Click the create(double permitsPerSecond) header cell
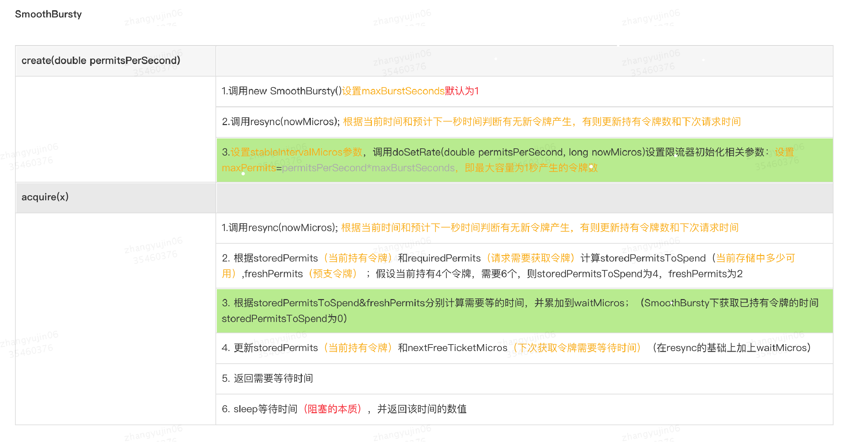The height and width of the screenshot is (445, 868). (x=101, y=60)
